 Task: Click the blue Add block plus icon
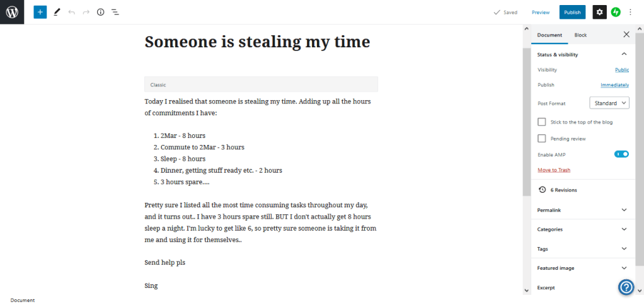point(40,12)
